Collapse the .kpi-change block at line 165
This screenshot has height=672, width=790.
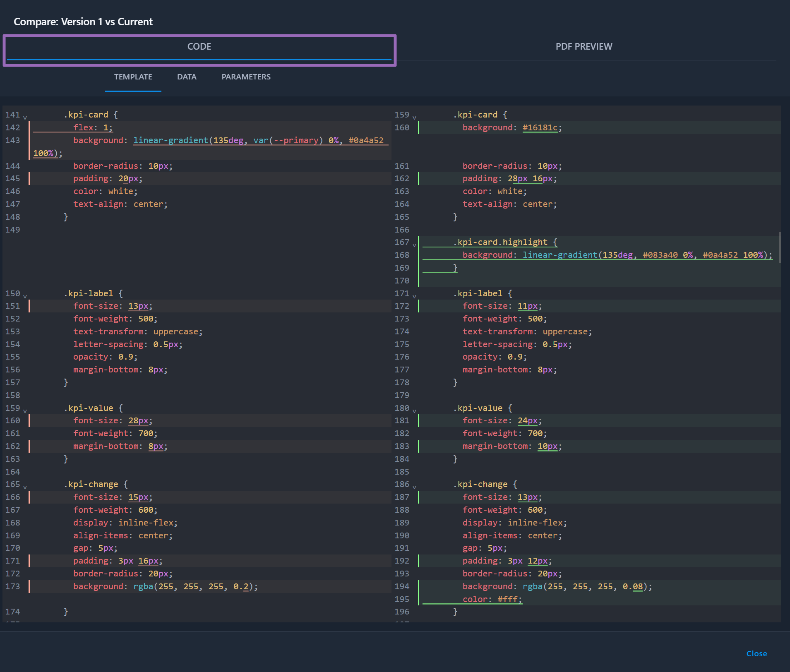(x=25, y=487)
